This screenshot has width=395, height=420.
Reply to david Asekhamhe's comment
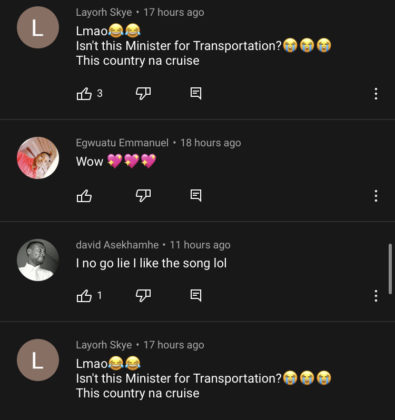click(196, 295)
